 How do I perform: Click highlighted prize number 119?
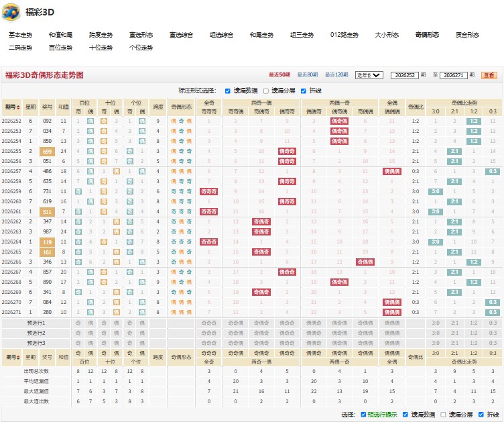click(47, 242)
